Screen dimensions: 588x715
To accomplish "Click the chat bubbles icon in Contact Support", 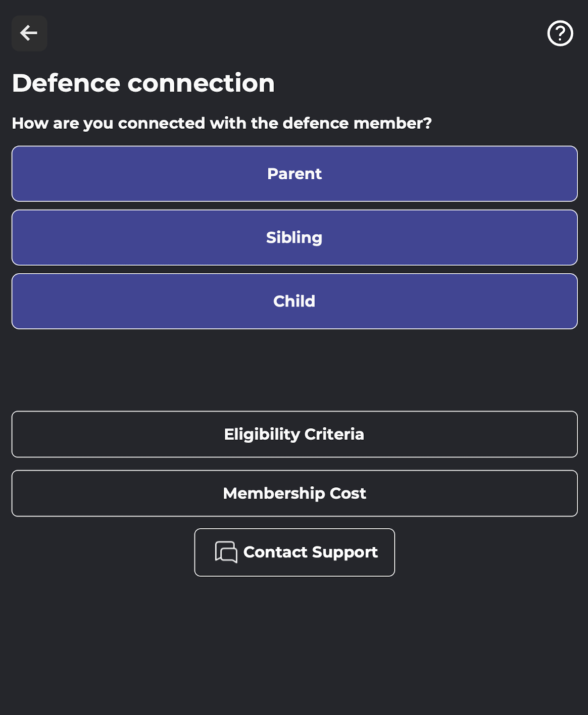I will coord(226,552).
